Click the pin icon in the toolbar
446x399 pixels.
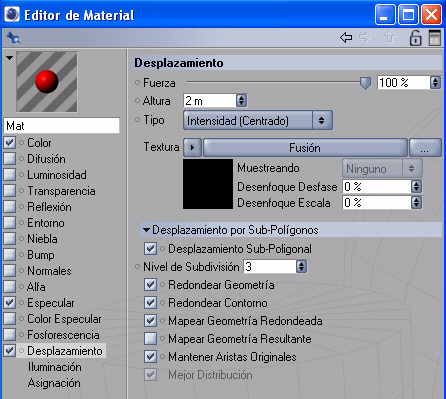pyautogui.click(x=13, y=38)
